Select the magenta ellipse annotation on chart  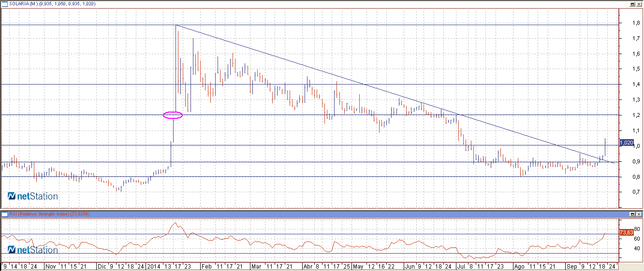pyautogui.click(x=173, y=115)
